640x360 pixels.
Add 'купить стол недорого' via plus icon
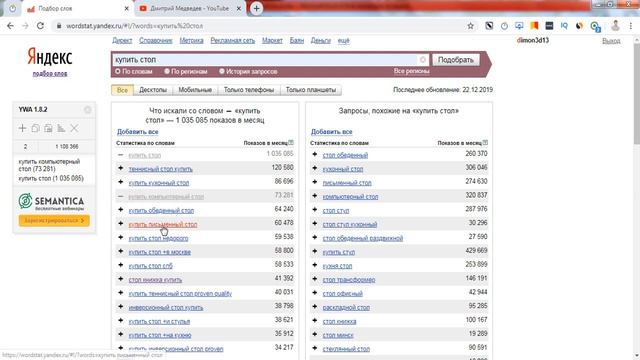pos(120,238)
